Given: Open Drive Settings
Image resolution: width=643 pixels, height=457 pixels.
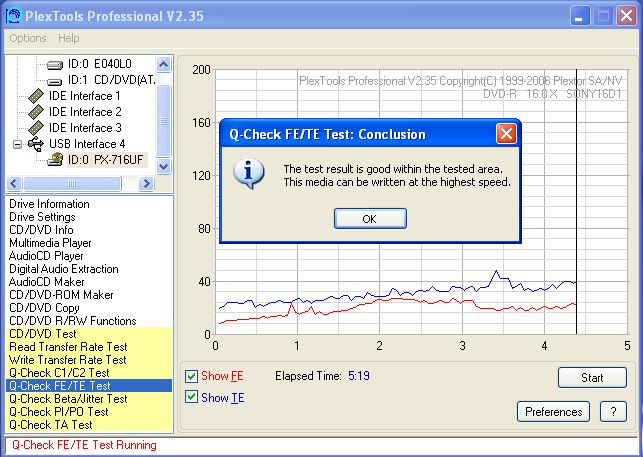Looking at the screenshot, I should pos(42,217).
